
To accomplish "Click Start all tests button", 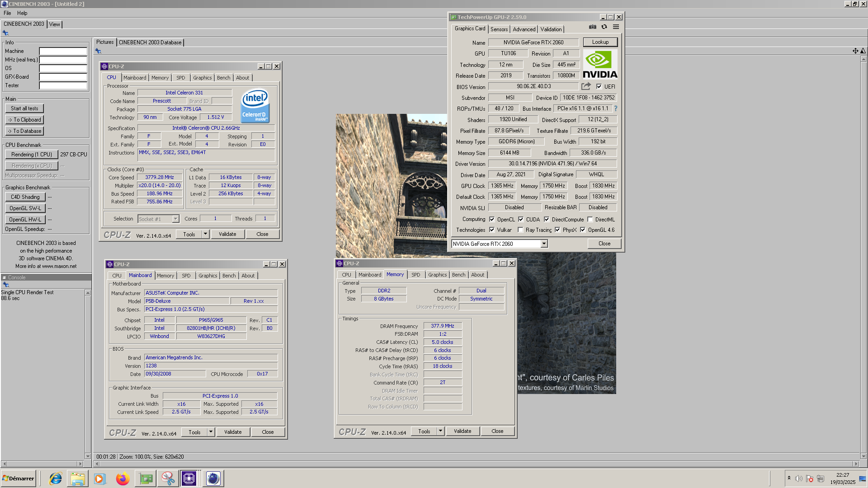I will 24,108.
